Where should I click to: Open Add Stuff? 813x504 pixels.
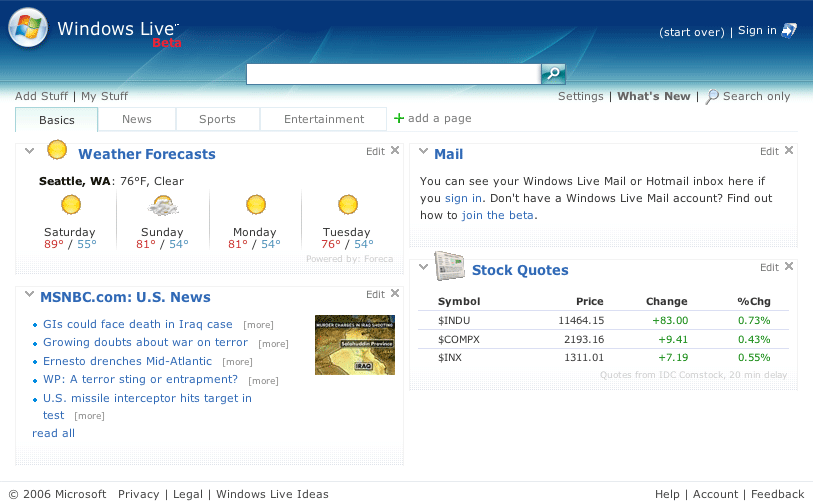pyautogui.click(x=41, y=96)
